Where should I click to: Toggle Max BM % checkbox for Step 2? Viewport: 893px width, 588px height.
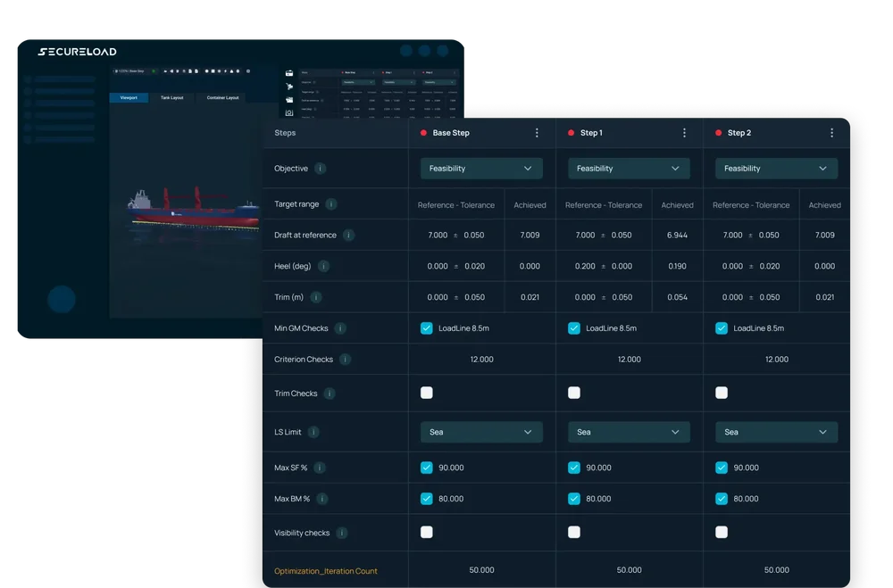722,499
